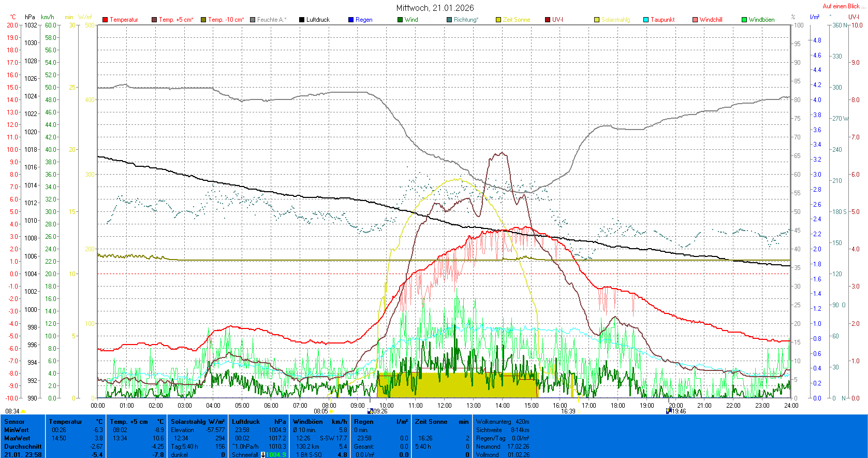
Task: Open the 'Auf einen Blick ...' link
Action: coord(843,6)
